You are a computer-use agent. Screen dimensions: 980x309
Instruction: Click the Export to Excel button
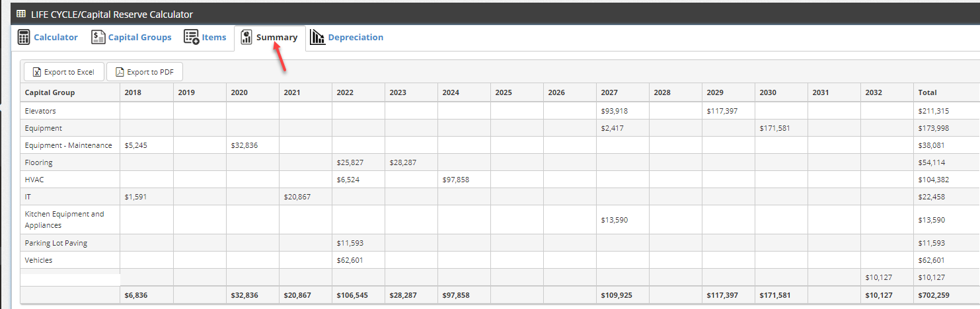click(64, 72)
